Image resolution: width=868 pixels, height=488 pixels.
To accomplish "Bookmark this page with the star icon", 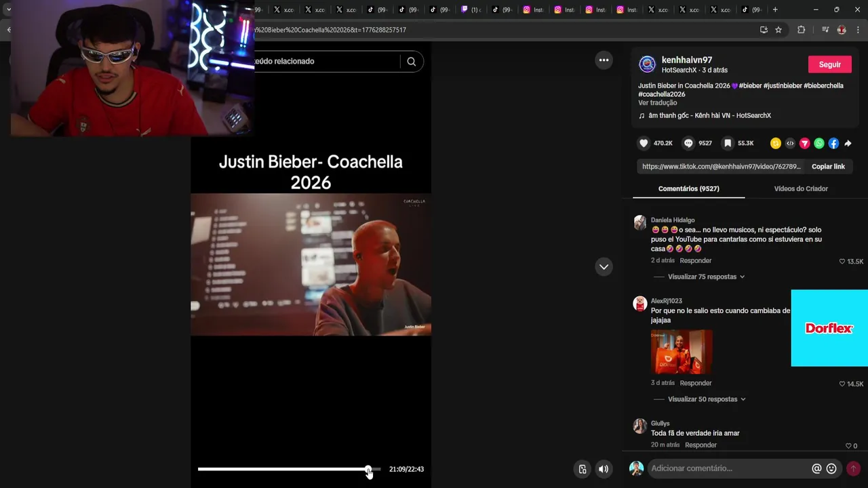I will pyautogui.click(x=778, y=30).
